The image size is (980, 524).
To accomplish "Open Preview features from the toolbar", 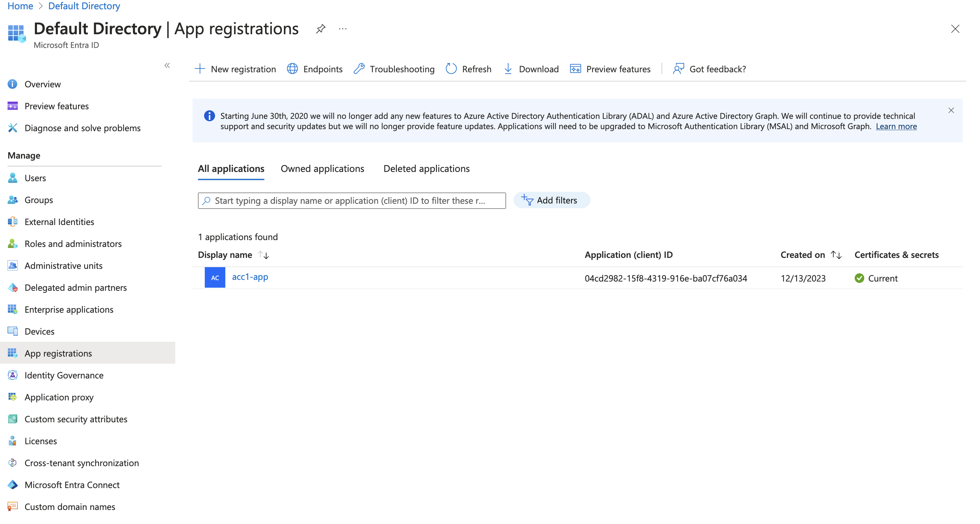I will [610, 69].
